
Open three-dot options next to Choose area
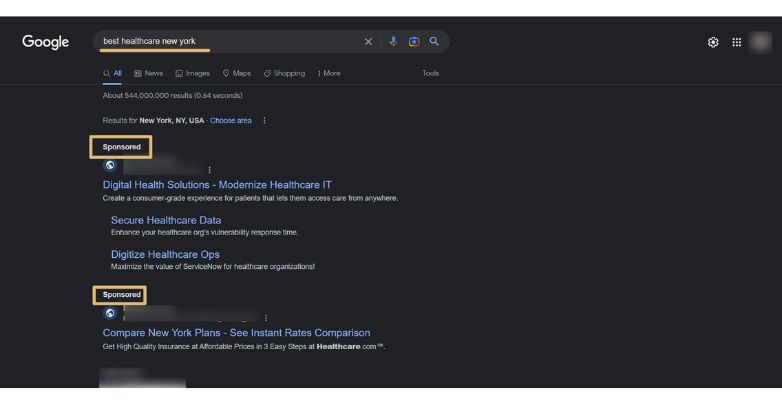pos(264,121)
